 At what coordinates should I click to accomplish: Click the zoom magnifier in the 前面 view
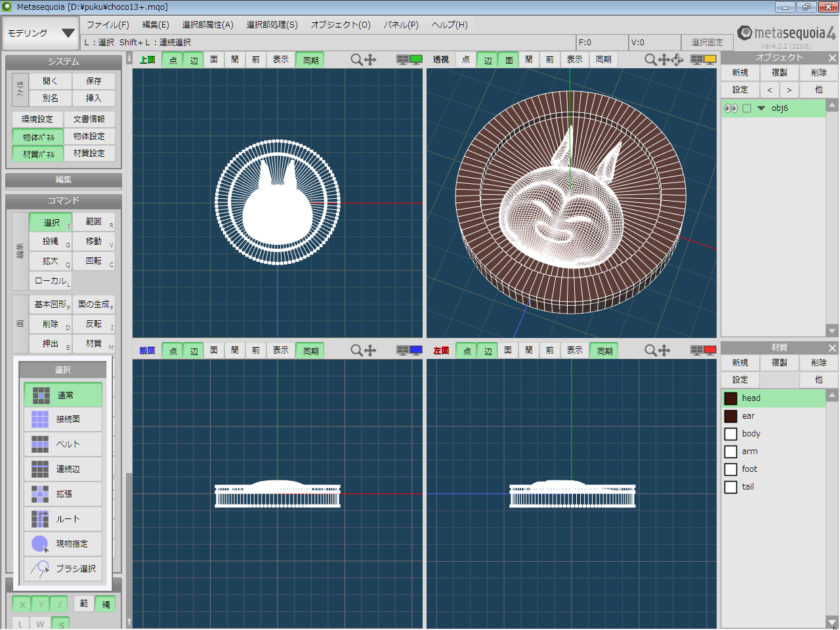(356, 350)
